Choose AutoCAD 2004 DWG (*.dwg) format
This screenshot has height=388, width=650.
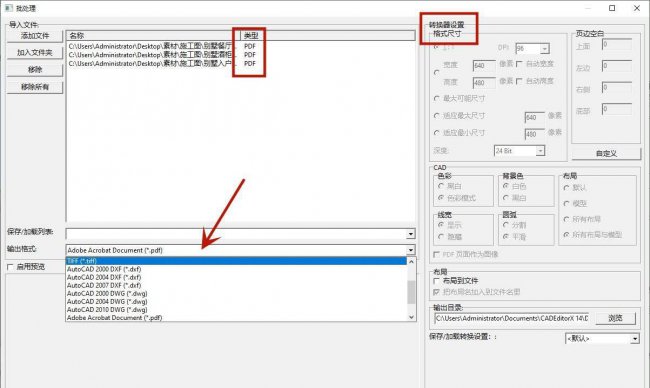click(x=236, y=301)
